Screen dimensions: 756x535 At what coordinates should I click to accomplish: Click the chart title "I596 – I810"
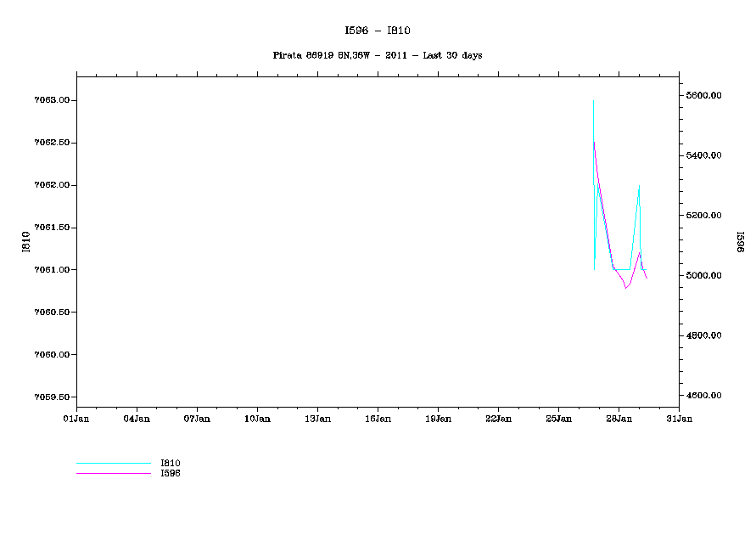click(x=378, y=31)
